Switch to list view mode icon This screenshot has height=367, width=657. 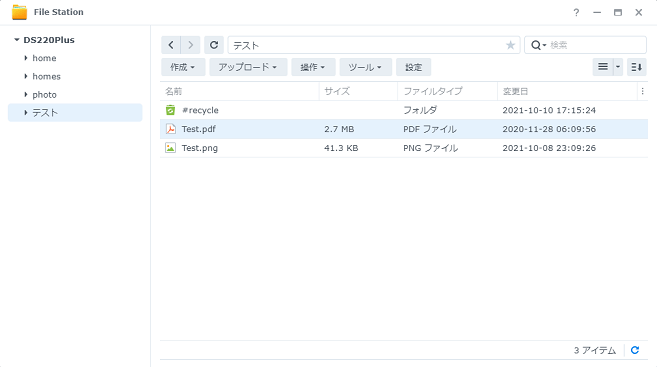603,67
